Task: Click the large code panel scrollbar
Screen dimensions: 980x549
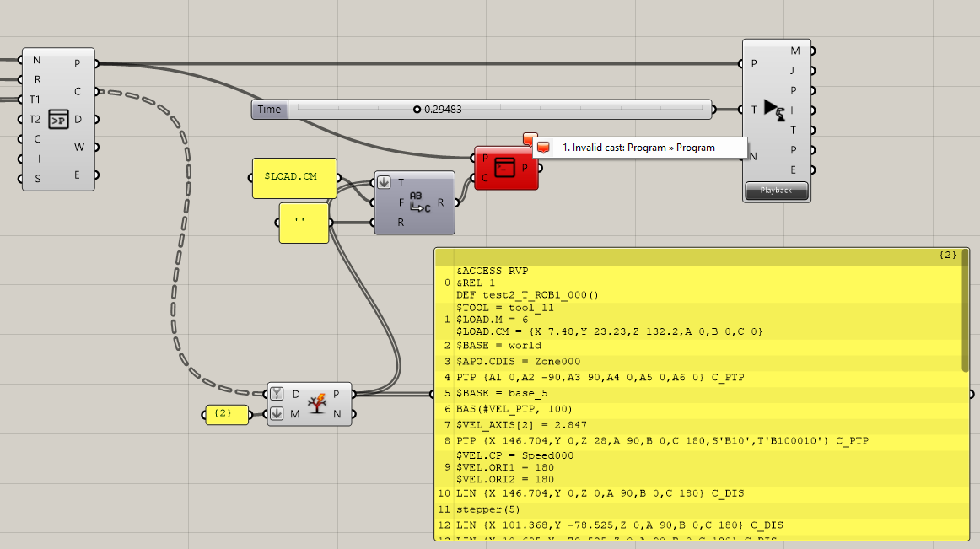Action: coord(966,309)
